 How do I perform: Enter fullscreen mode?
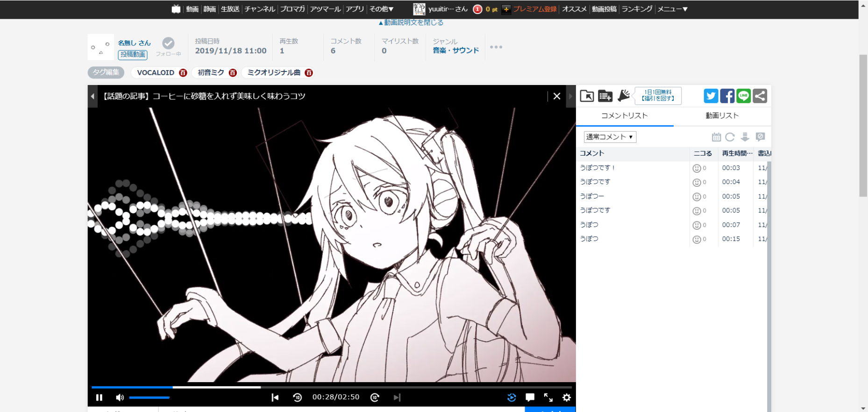click(548, 398)
